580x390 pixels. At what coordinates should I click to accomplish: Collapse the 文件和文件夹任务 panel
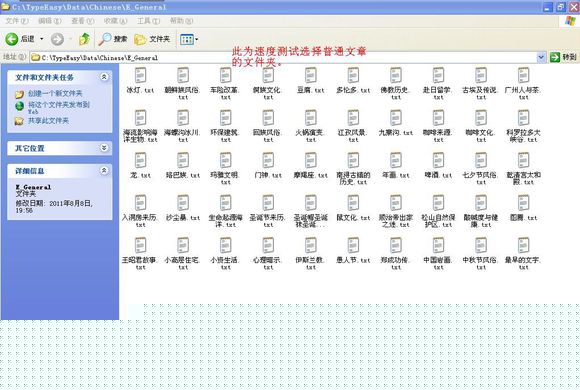pyautogui.click(x=104, y=77)
